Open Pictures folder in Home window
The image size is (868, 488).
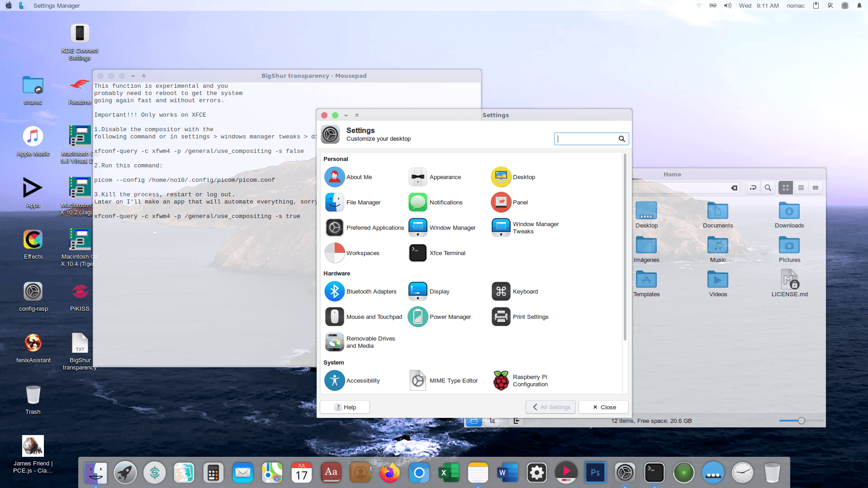[x=789, y=250]
